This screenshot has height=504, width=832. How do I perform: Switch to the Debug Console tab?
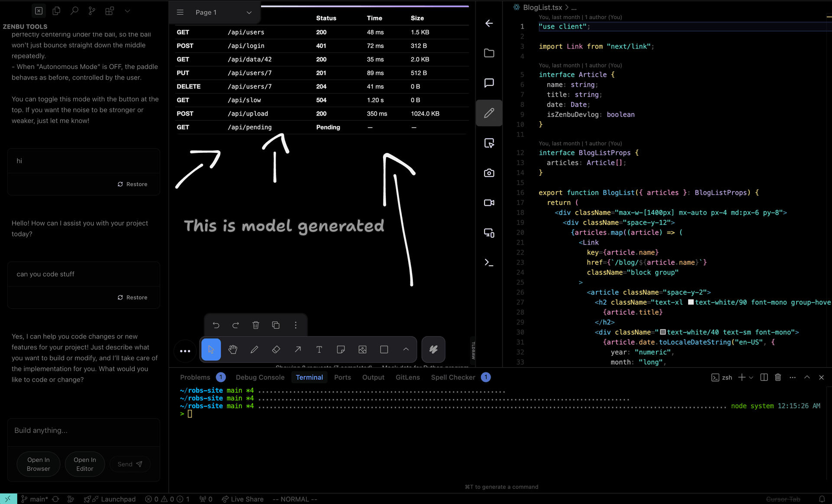(x=260, y=378)
